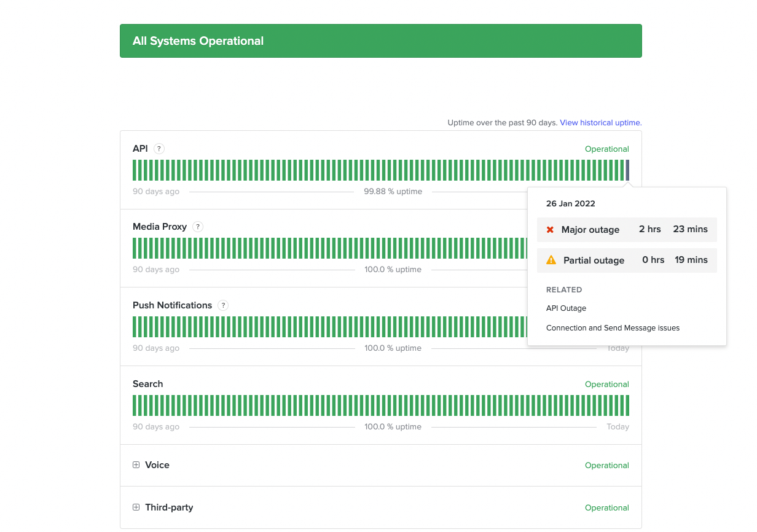Viewport: 757px width, 532px height.
Task: Open the View historical uptime link
Action: [x=600, y=123]
